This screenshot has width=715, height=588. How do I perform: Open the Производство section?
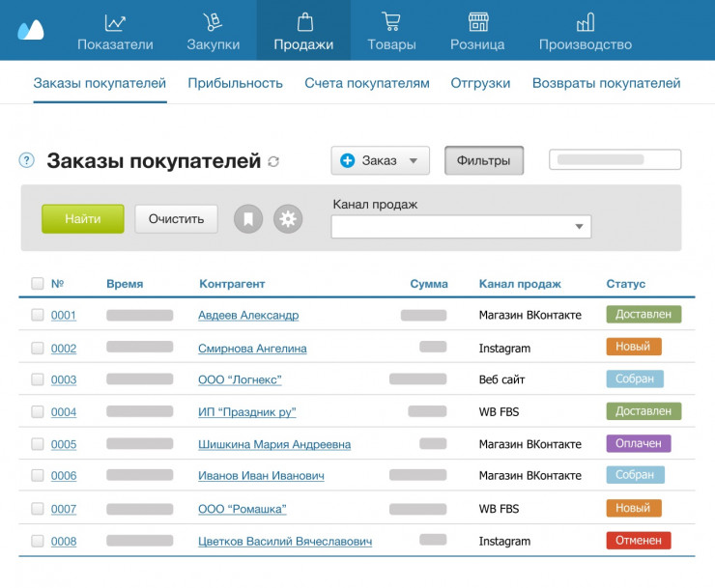[585, 31]
